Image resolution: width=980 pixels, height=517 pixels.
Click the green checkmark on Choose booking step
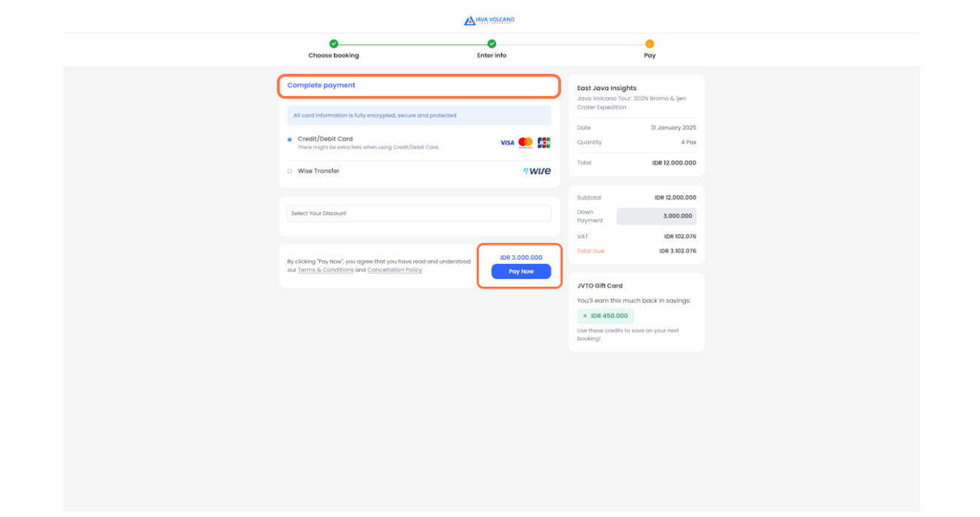pyautogui.click(x=334, y=43)
